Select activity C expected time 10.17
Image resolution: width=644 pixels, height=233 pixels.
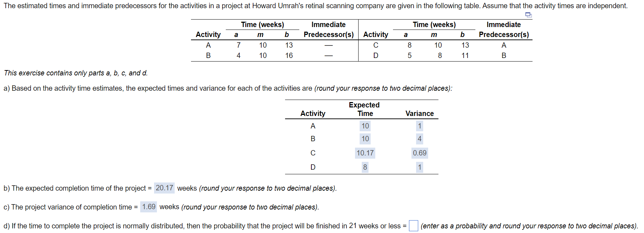(x=365, y=153)
